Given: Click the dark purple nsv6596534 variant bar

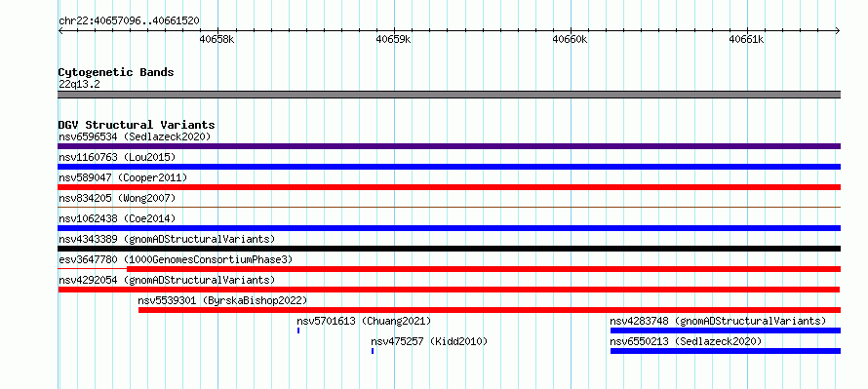Looking at the screenshot, I should tap(449, 146).
